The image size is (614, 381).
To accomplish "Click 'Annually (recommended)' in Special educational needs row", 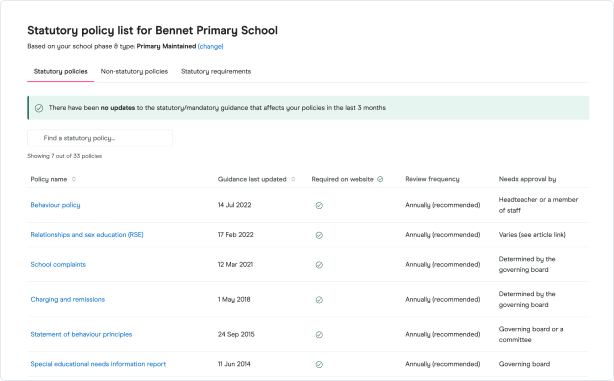I will coord(442,364).
